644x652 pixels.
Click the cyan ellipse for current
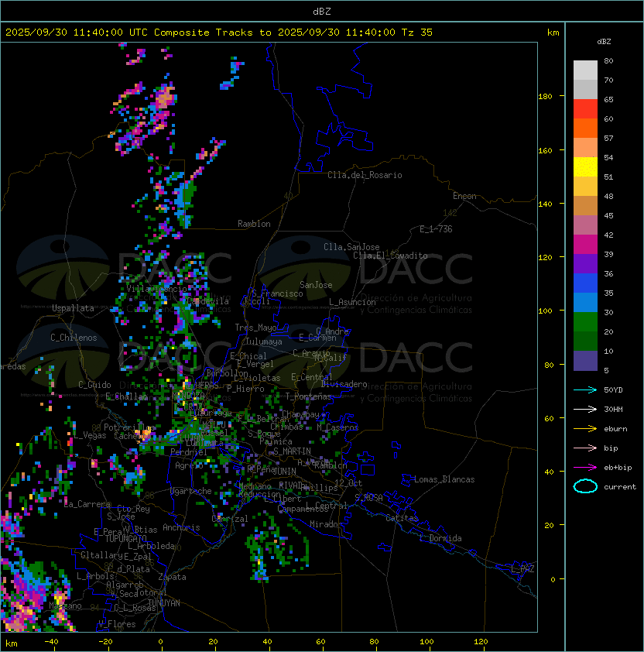coord(585,486)
